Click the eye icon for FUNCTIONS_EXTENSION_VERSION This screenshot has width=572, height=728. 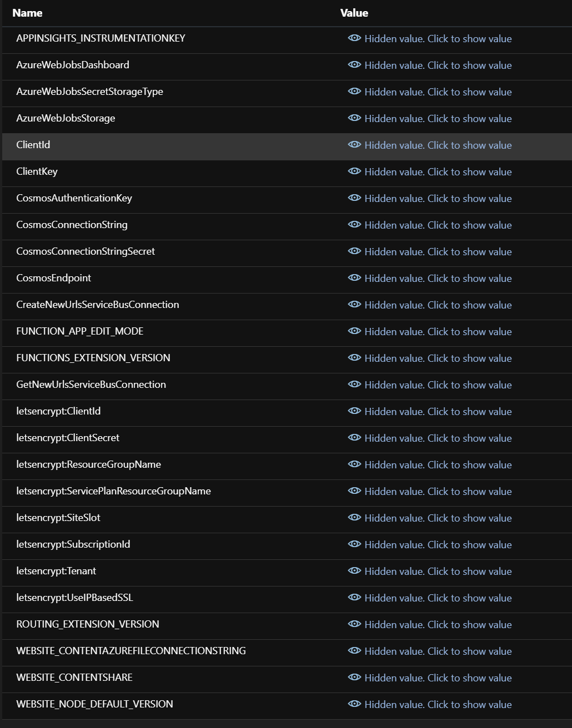click(354, 358)
